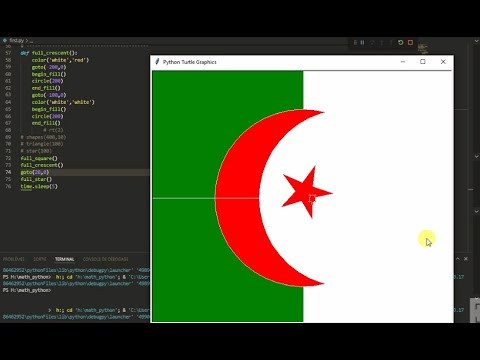Switch to CONSOLE DE DÉBOGAGE tab
The height and width of the screenshot is (360, 480).
[x=105, y=259]
